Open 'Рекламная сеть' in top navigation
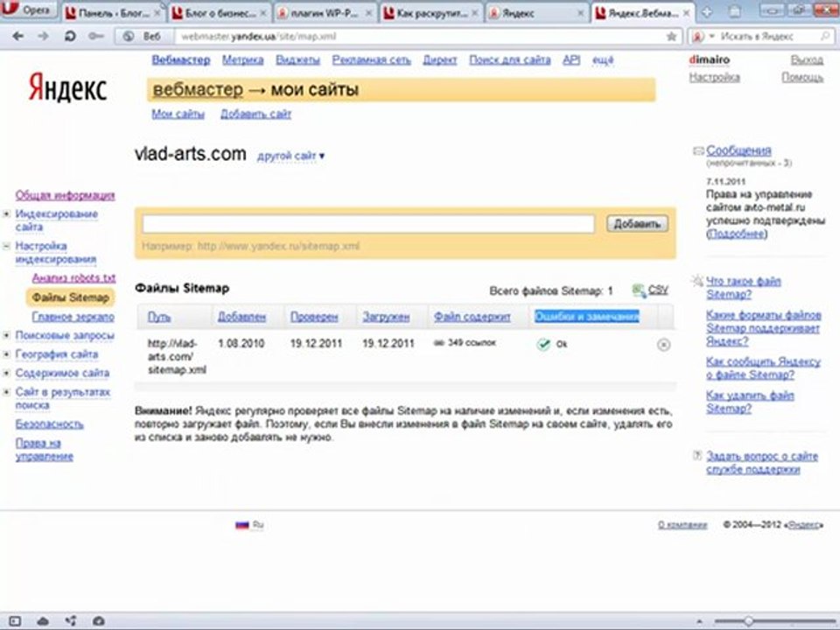The height and width of the screenshot is (630, 840). click(371, 60)
